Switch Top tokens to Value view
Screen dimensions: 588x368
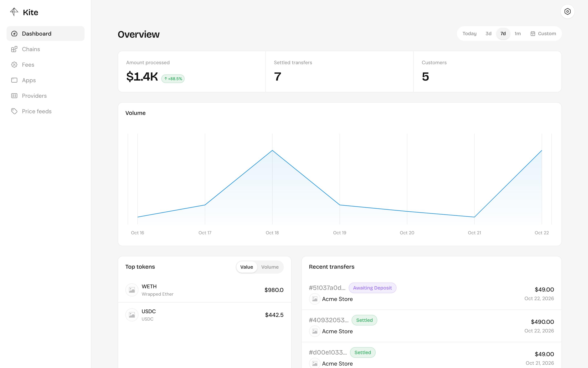click(x=247, y=267)
